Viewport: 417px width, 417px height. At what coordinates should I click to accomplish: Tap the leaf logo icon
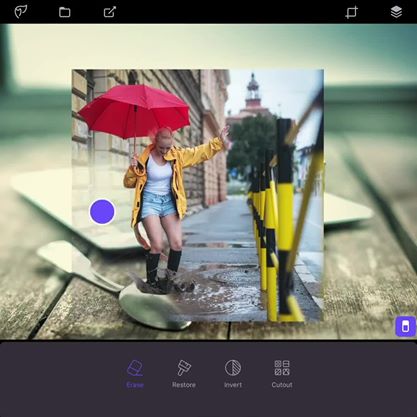20,12
